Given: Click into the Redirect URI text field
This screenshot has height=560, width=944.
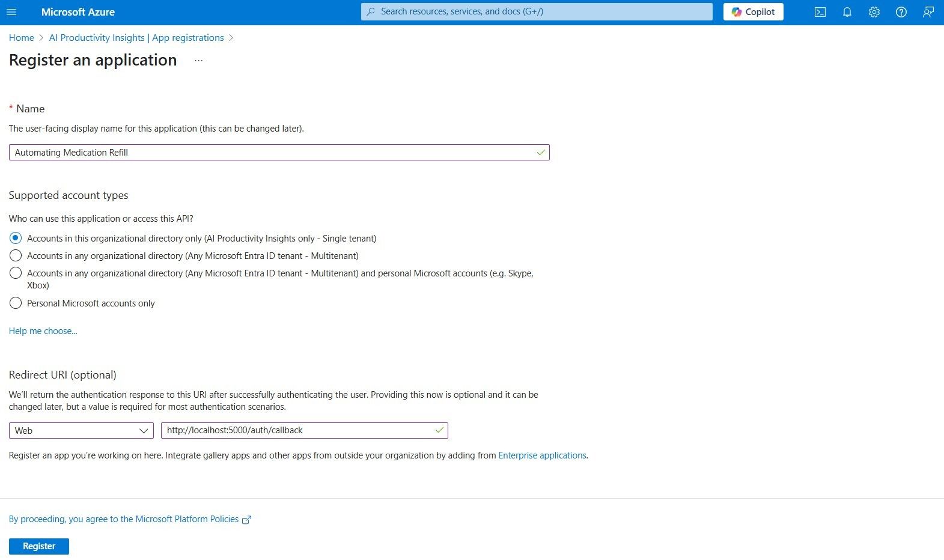Looking at the screenshot, I should (x=305, y=430).
